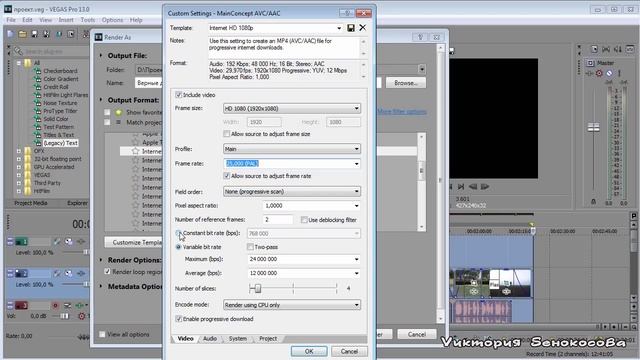Click the Downmix output icon in Master panel
The height and width of the screenshot is (360, 640).
[x=607, y=49]
